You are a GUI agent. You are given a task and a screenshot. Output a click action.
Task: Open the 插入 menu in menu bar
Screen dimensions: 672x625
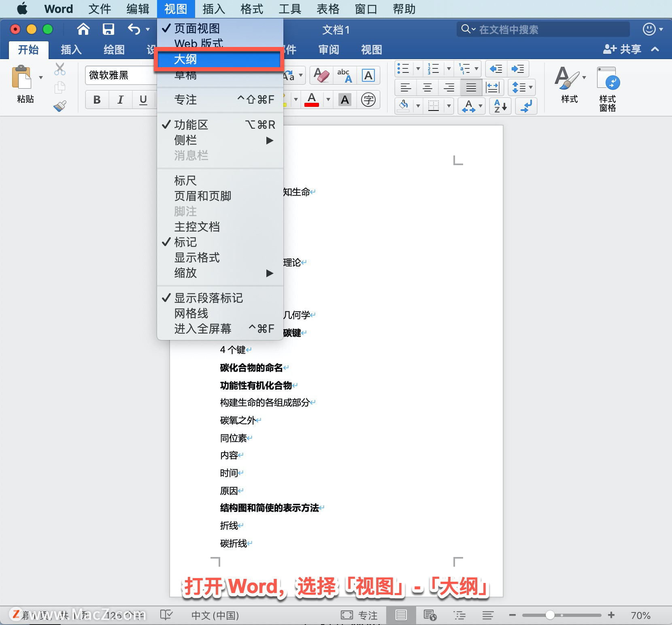pos(214,9)
